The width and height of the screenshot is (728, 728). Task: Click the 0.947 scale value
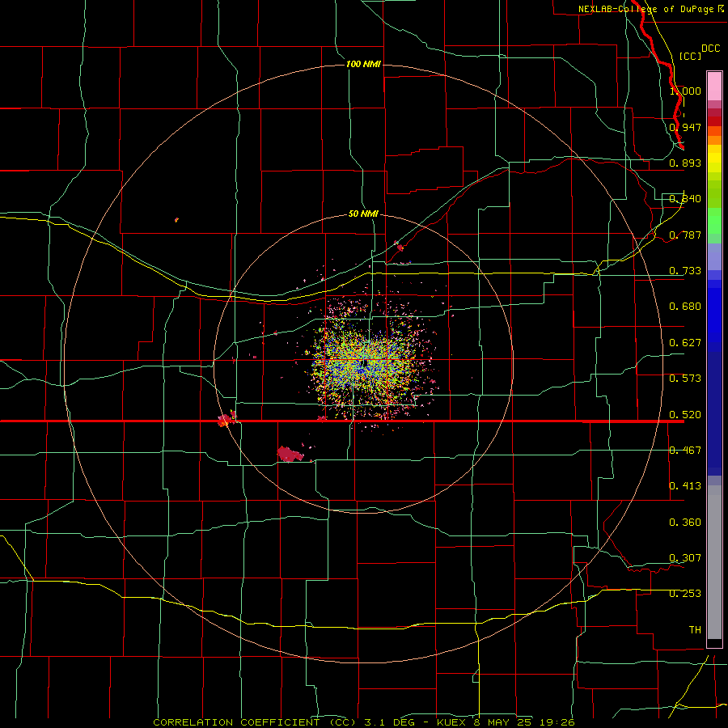coord(685,127)
